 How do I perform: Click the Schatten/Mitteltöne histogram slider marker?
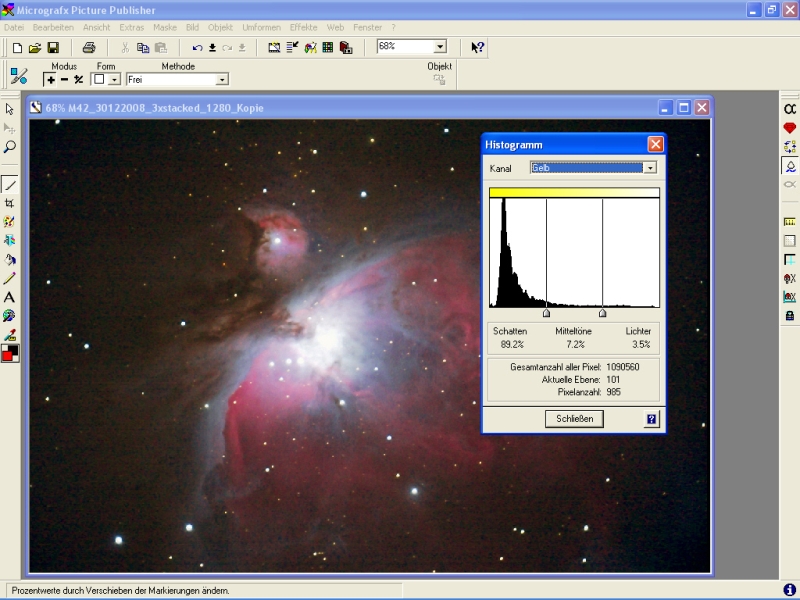[546, 313]
